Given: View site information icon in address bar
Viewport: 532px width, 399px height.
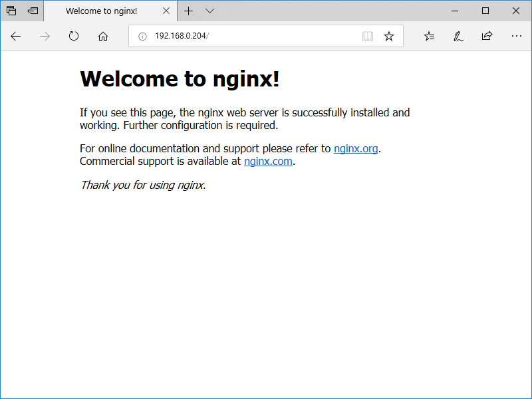Looking at the screenshot, I should (142, 36).
